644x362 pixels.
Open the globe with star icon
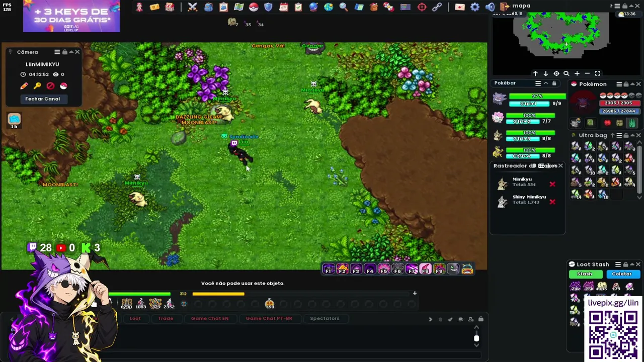329,7
